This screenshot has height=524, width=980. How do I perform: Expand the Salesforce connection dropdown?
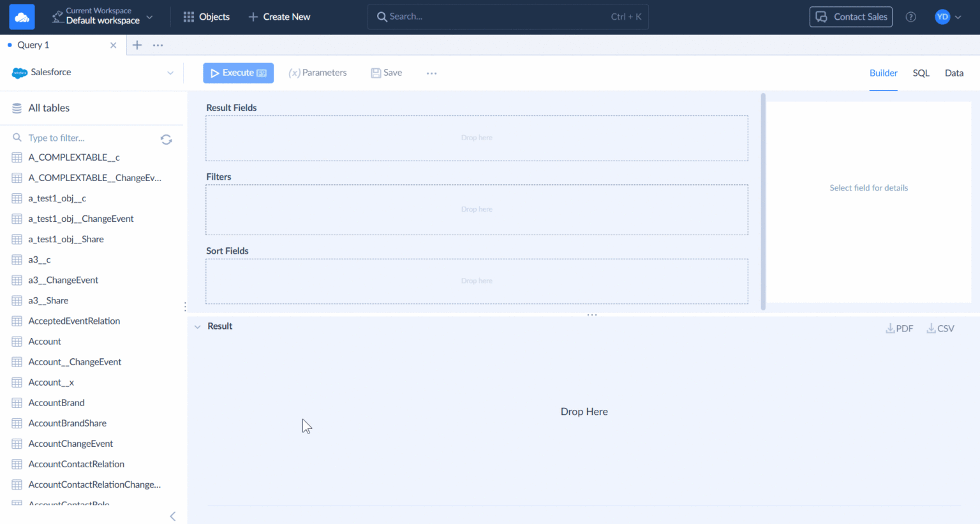click(170, 73)
